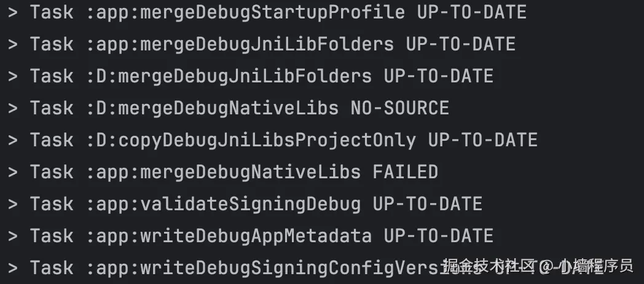Click the chevron before app:mergeDebugStartupProfile line
This screenshot has height=284, width=644.
click(x=12, y=12)
